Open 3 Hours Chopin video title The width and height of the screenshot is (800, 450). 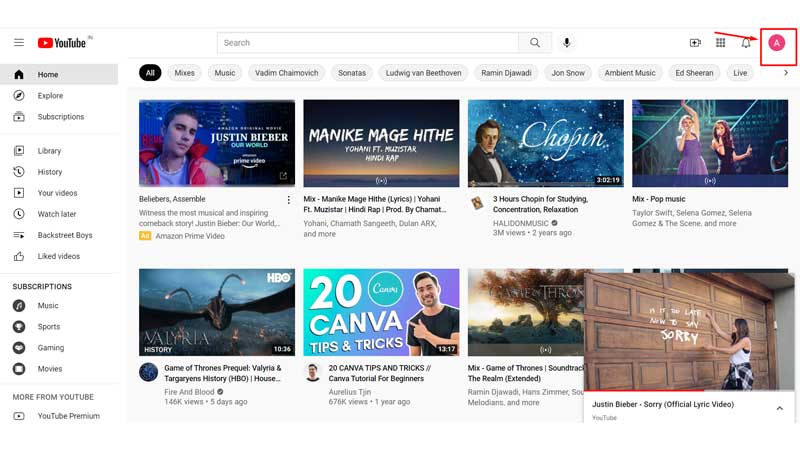coord(540,204)
